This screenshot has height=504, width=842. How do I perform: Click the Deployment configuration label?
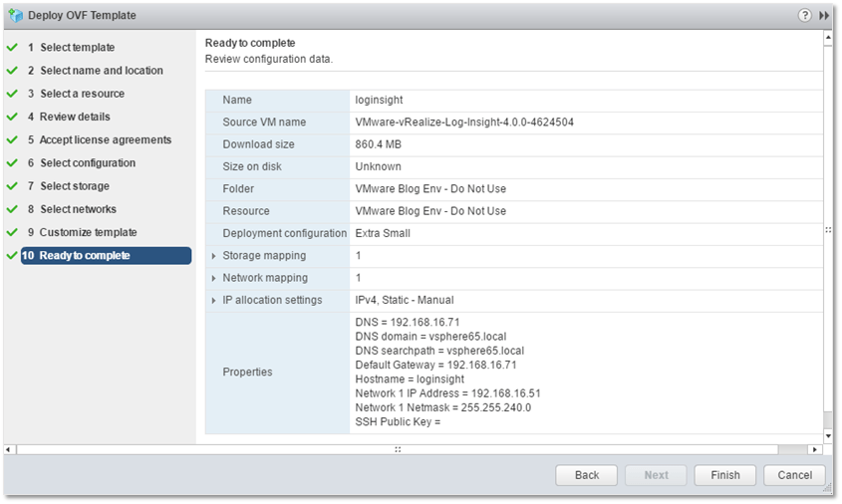point(285,233)
